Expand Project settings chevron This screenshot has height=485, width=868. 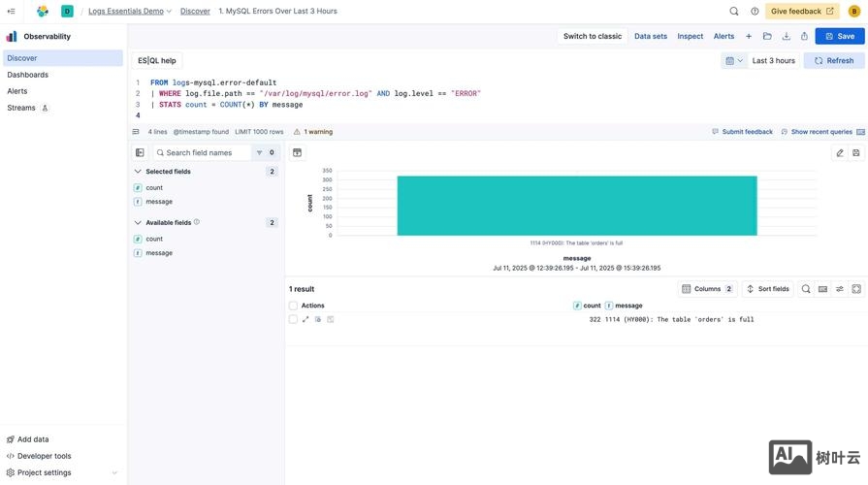point(114,472)
